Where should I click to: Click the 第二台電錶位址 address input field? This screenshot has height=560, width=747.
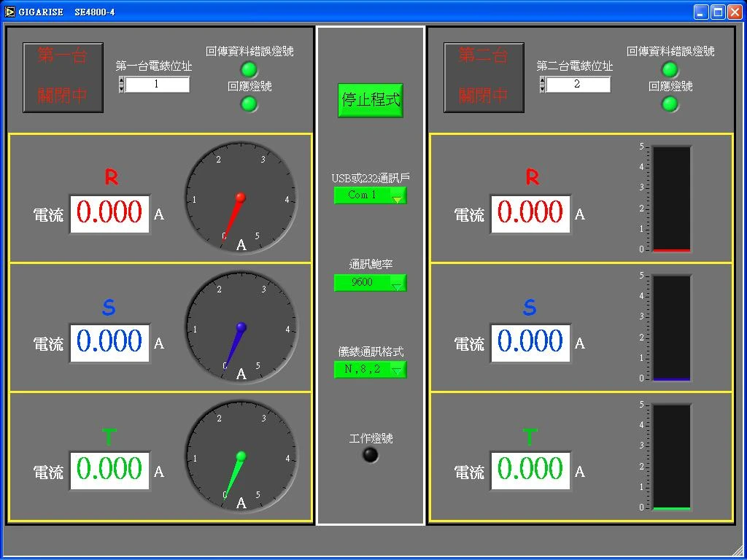coord(578,85)
